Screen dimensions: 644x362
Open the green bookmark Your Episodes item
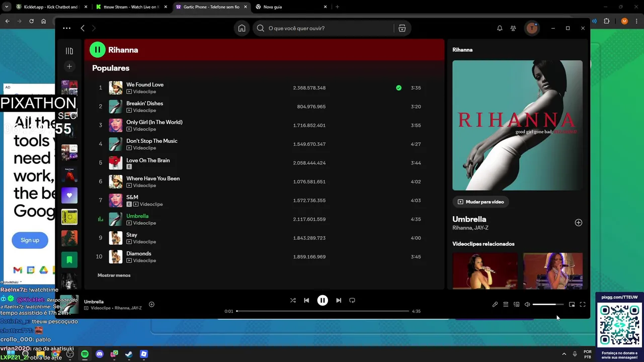pyautogui.click(x=69, y=260)
